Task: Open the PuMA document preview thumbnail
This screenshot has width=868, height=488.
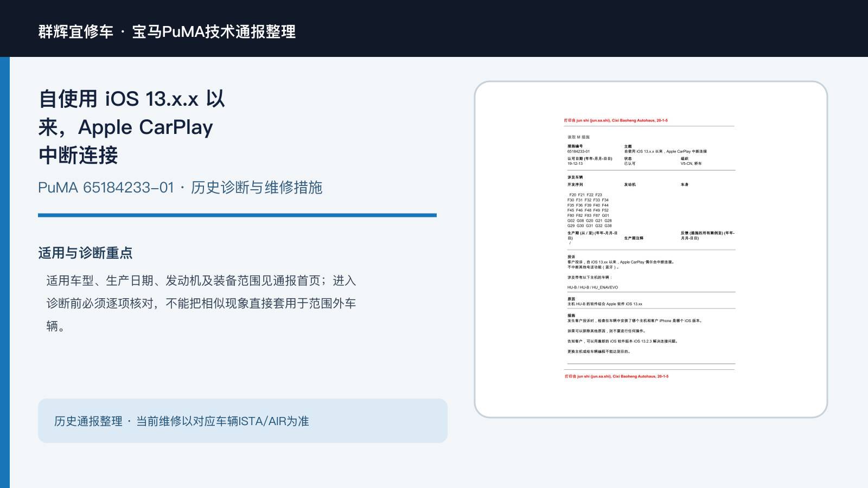Action: pyautogui.click(x=651, y=249)
